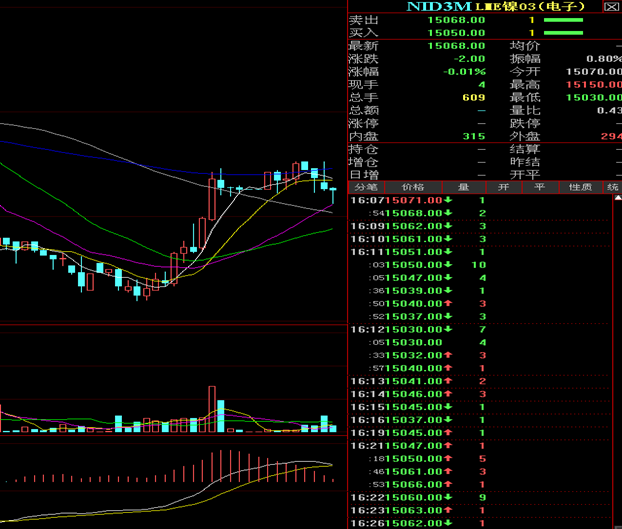Click the green volume bar beside 卖出
This screenshot has height=529, width=622.
click(x=563, y=20)
